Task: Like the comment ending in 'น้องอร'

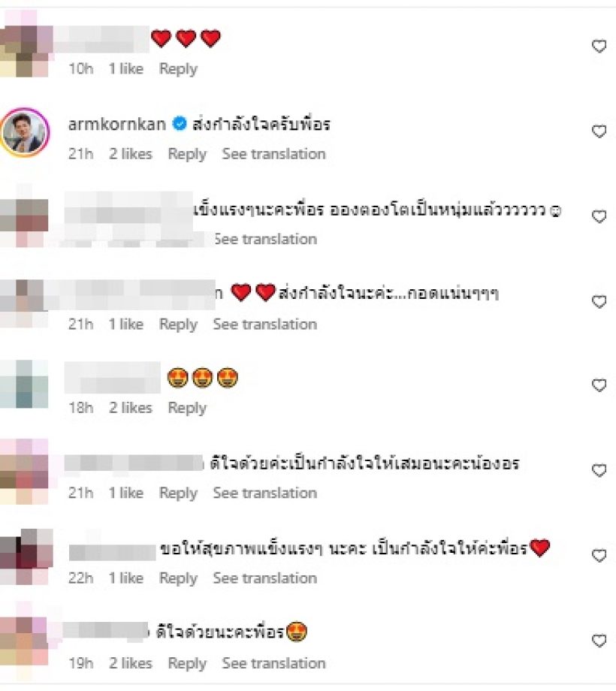Action: (599, 471)
